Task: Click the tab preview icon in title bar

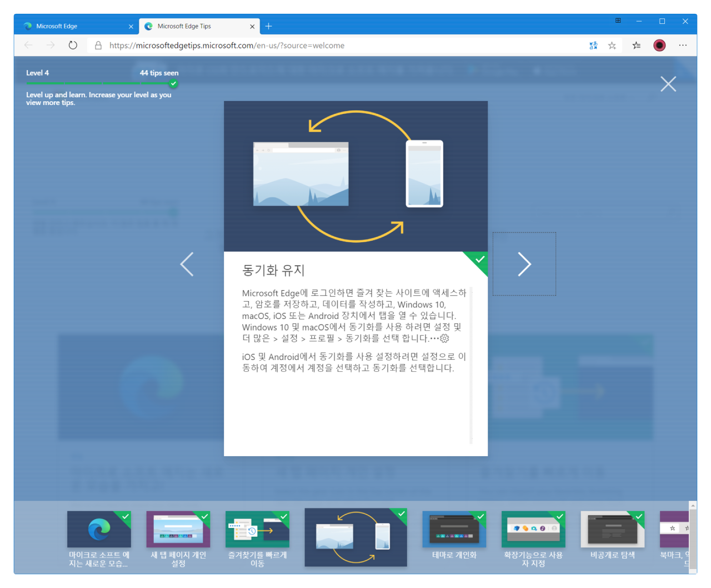Action: (618, 21)
